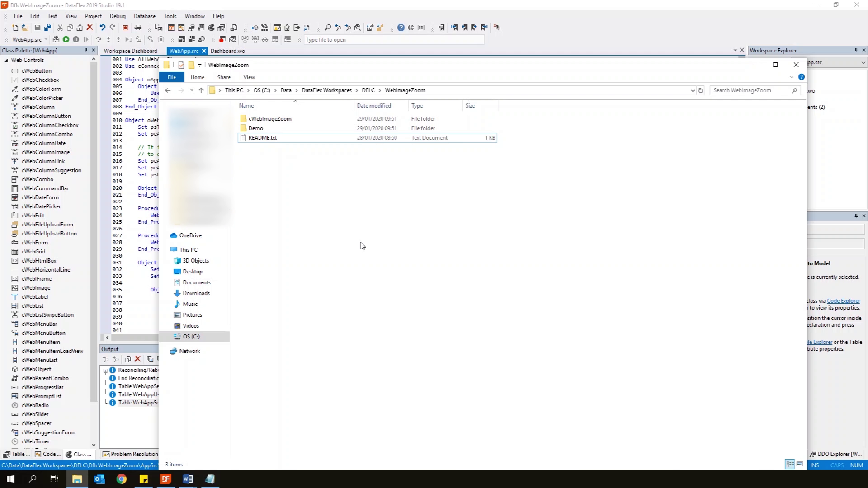
Task: Click the Print icon in toolbar
Action: click(x=138, y=28)
